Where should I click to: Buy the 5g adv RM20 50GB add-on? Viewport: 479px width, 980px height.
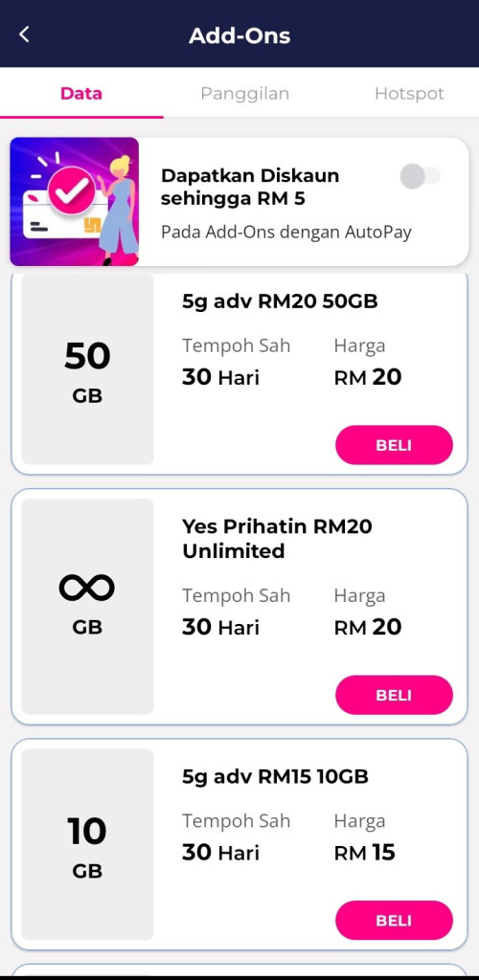click(x=394, y=445)
